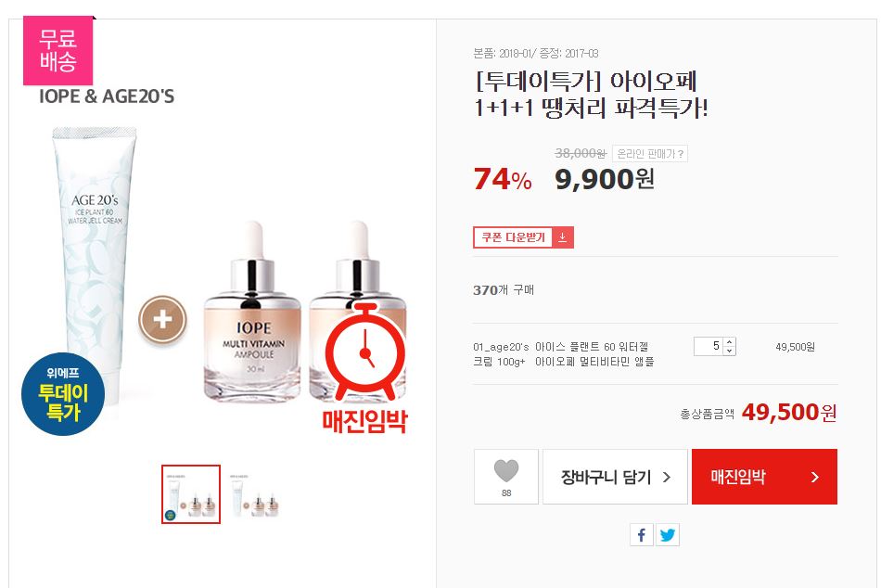Click the red alarm clock icon

[365, 351]
